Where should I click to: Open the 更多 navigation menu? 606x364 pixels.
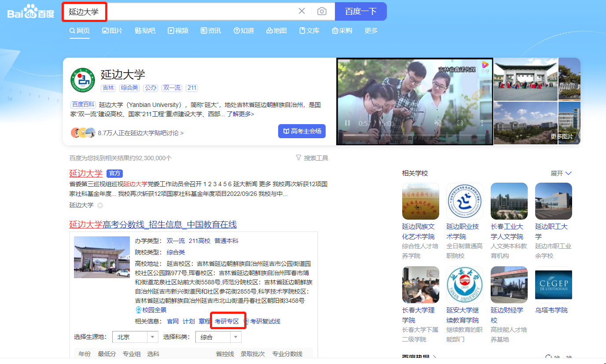(371, 30)
